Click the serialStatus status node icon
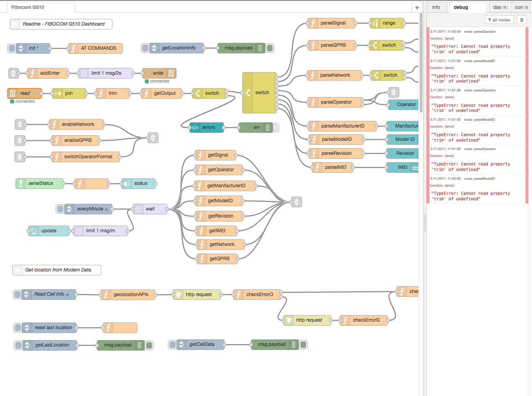Image resolution: width=532 pixels, height=396 pixels. point(21,184)
